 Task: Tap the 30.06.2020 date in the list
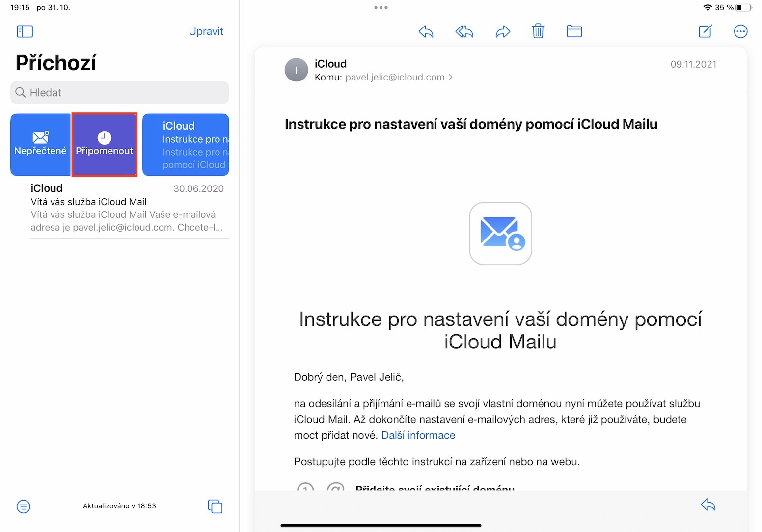click(198, 189)
